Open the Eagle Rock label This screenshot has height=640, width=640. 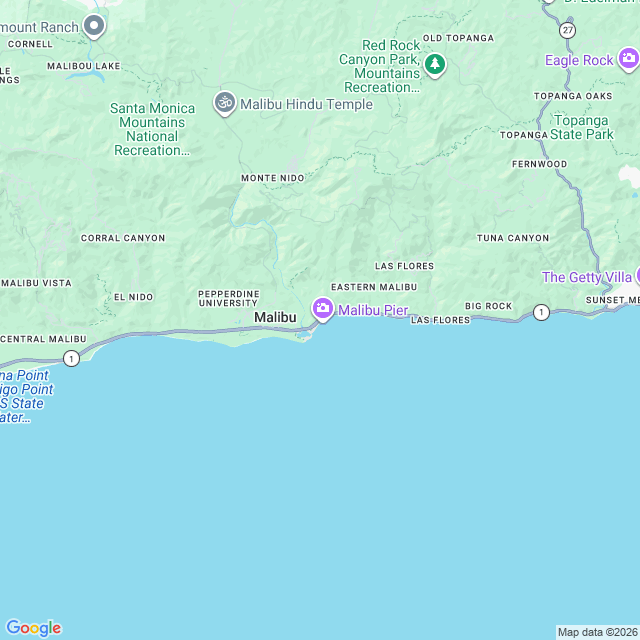579,60
